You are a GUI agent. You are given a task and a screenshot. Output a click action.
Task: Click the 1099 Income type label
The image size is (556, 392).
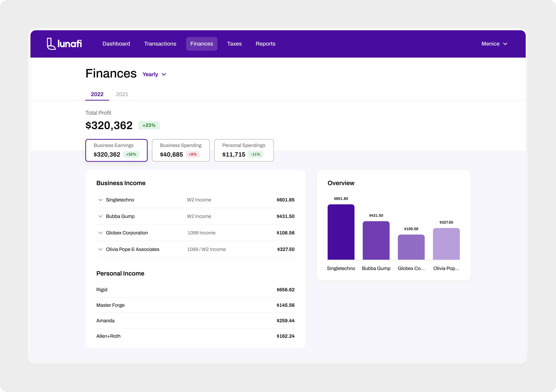pyautogui.click(x=201, y=233)
